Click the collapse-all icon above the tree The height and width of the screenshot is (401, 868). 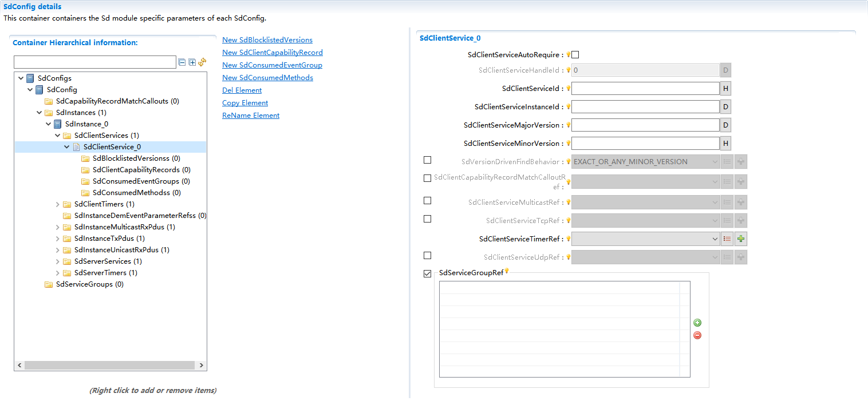(182, 61)
